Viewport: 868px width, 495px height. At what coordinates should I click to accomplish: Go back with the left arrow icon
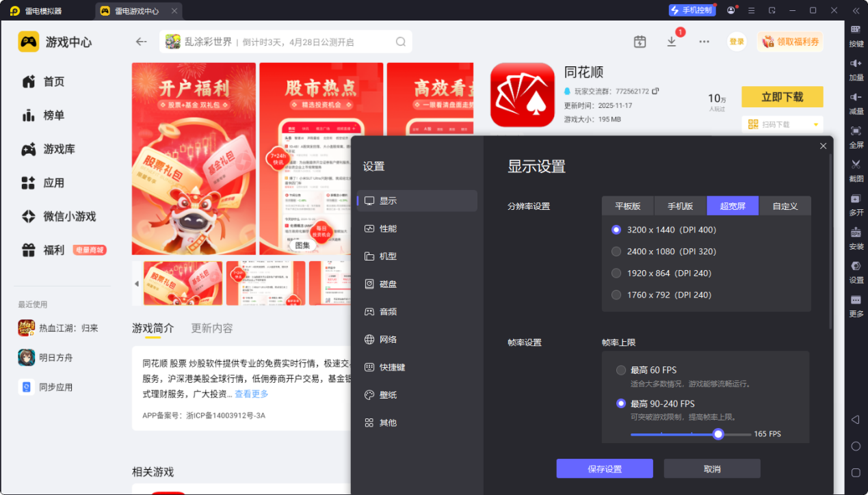point(141,42)
